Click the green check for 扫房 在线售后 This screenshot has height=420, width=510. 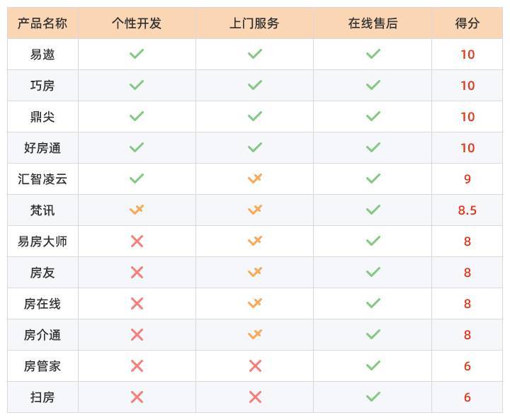coord(373,397)
